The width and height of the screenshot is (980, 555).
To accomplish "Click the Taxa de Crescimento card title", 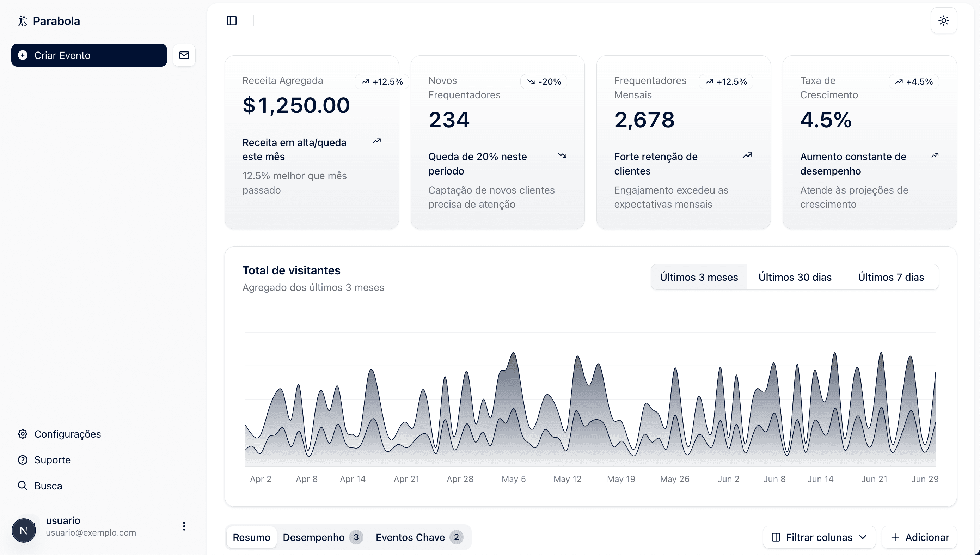I will click(x=829, y=88).
